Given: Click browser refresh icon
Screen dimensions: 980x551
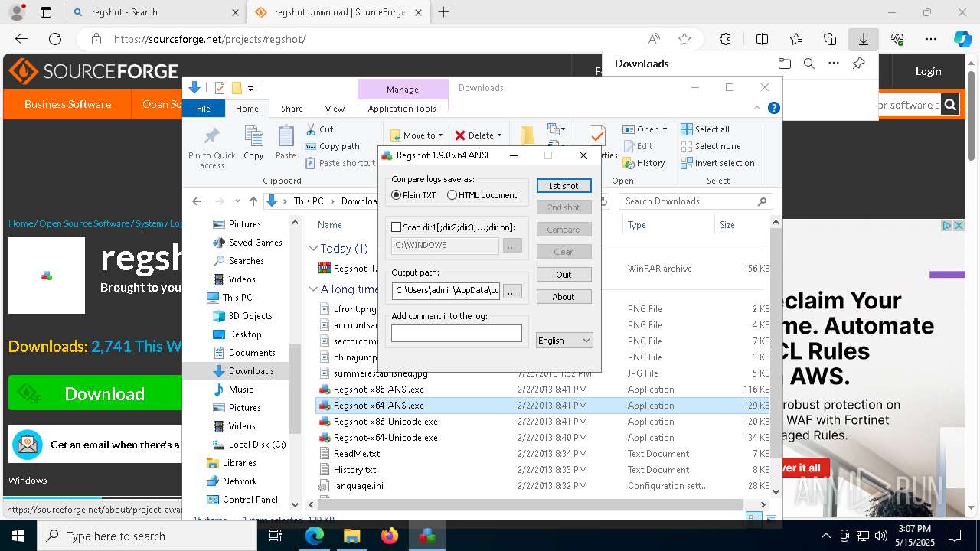Looking at the screenshot, I should [x=55, y=39].
